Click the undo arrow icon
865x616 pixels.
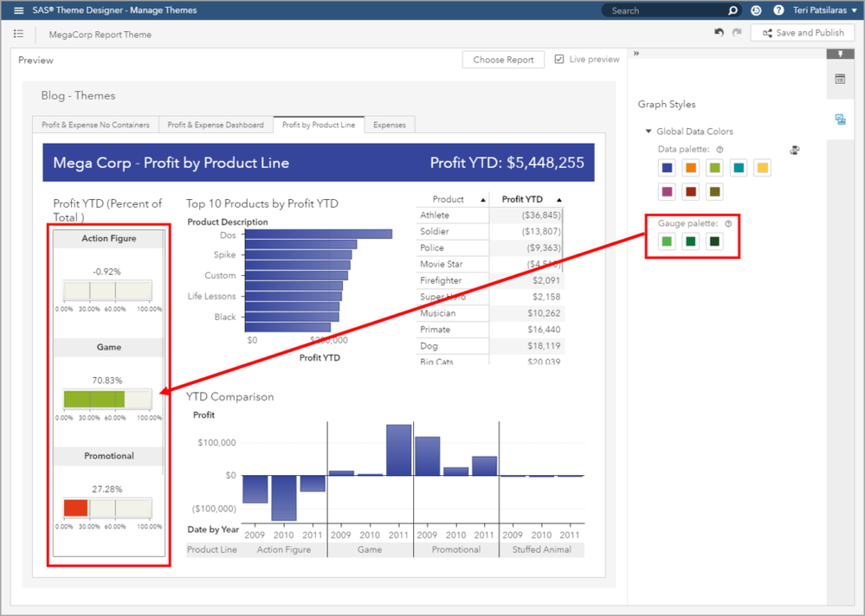719,33
